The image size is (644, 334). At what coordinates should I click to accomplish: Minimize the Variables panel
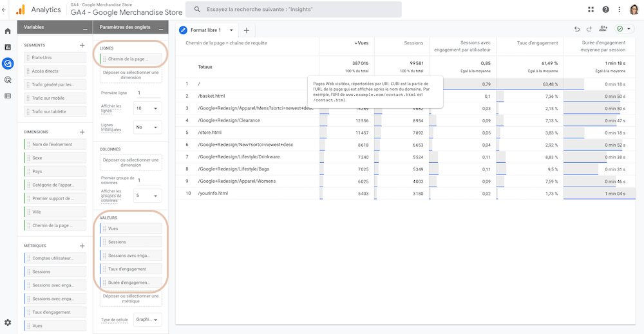coord(85,29)
